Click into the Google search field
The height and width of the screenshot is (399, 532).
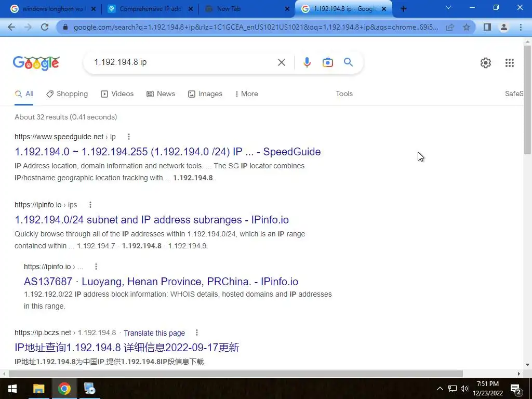183,62
